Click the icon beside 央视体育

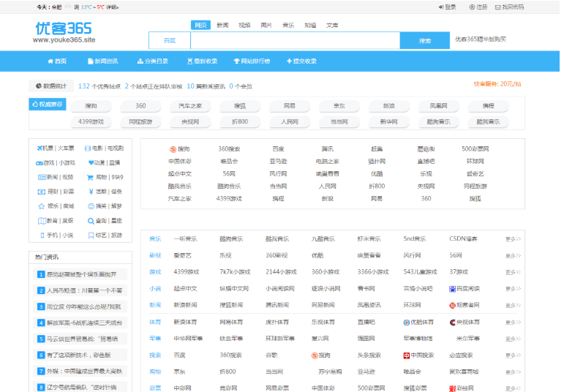pos(453,323)
